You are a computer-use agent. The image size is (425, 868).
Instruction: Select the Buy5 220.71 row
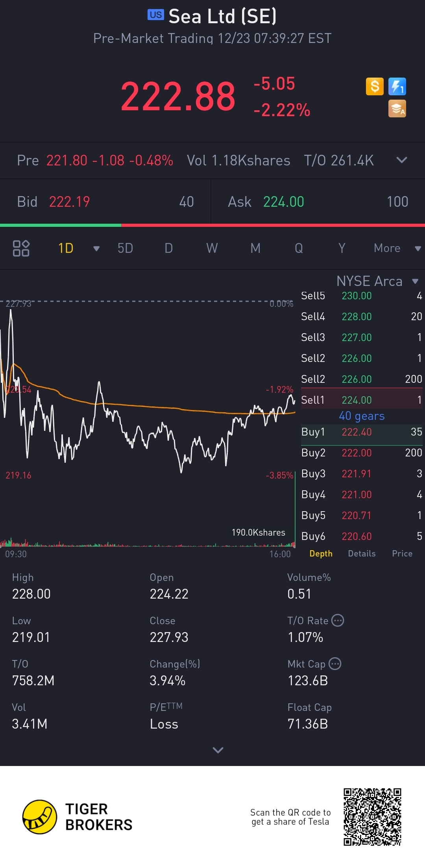(x=362, y=516)
